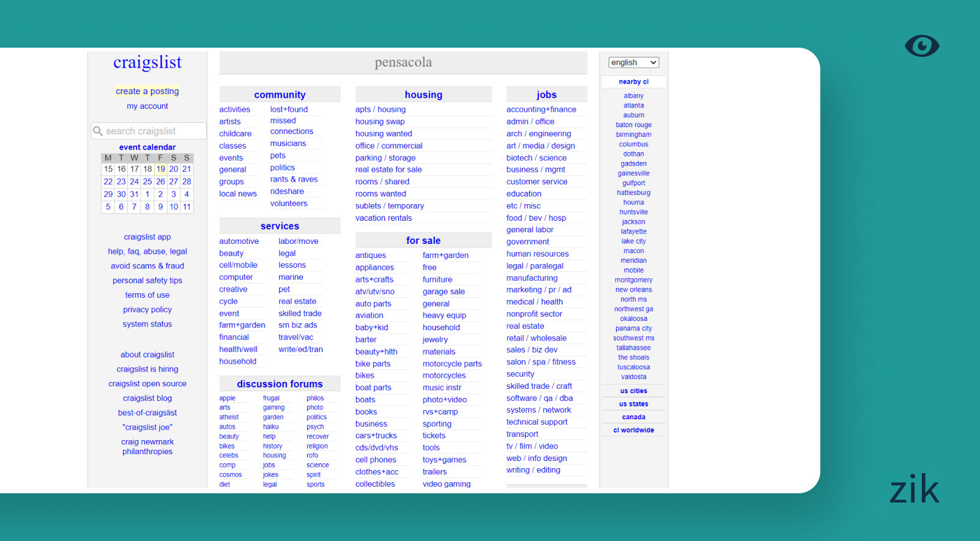980x541 pixels.
Task: Open apts / housing link
Action: 380,109
